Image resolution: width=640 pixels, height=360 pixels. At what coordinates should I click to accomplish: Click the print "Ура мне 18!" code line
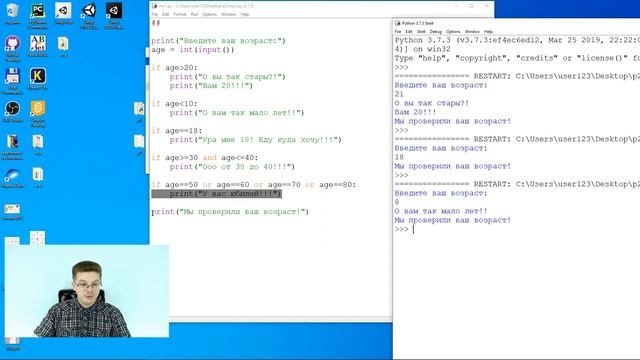256,140
